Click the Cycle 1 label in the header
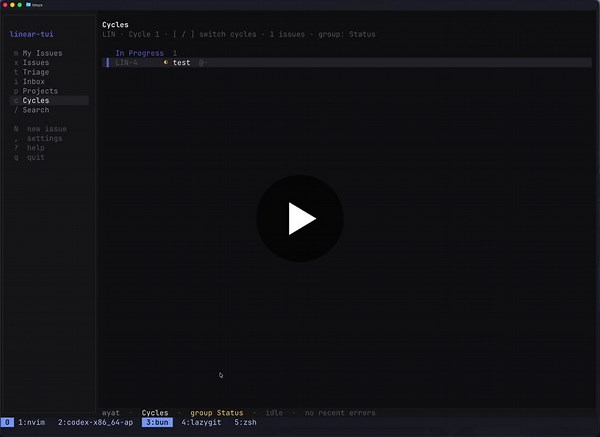The width and height of the screenshot is (600, 437). pos(144,34)
